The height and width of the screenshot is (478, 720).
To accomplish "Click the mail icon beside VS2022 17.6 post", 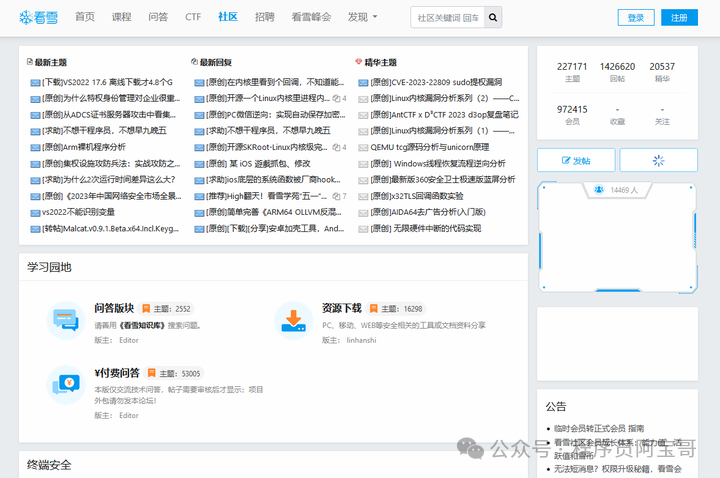I will pos(35,83).
